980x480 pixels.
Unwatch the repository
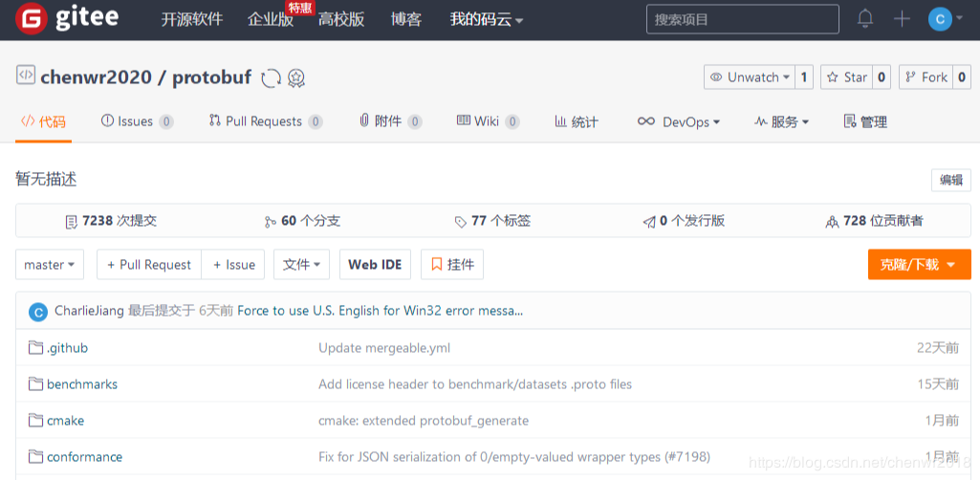point(750,77)
